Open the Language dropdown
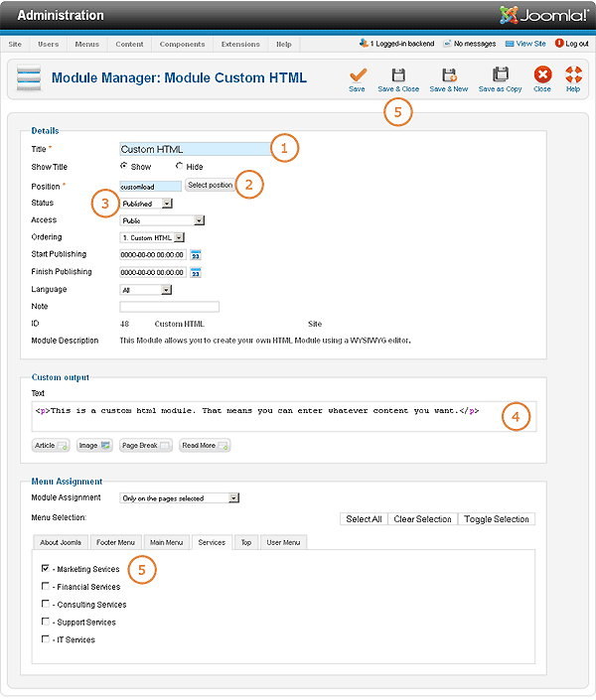Image resolution: width=596 pixels, height=700 pixels. pyautogui.click(x=146, y=290)
